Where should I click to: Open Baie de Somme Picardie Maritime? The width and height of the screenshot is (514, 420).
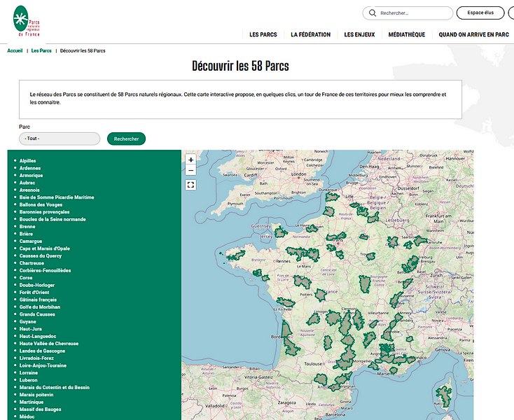coord(57,197)
